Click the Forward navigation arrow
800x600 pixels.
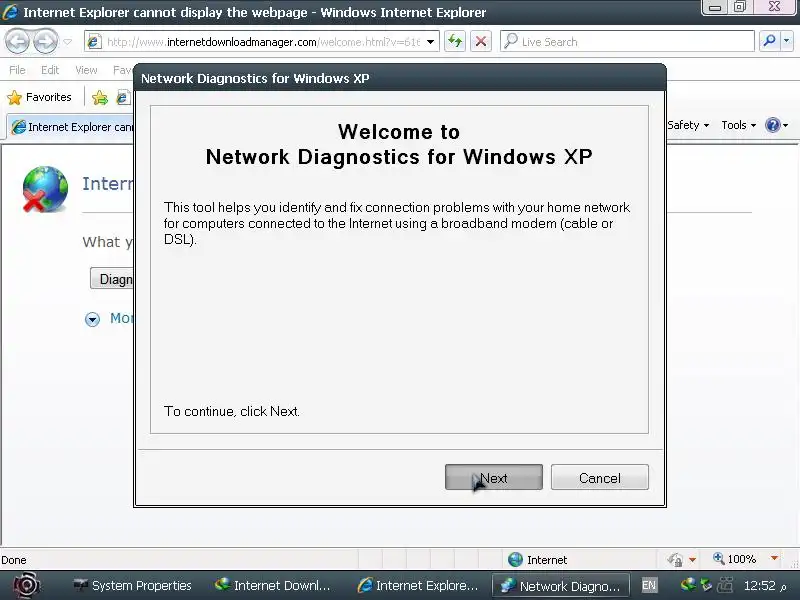coord(46,41)
